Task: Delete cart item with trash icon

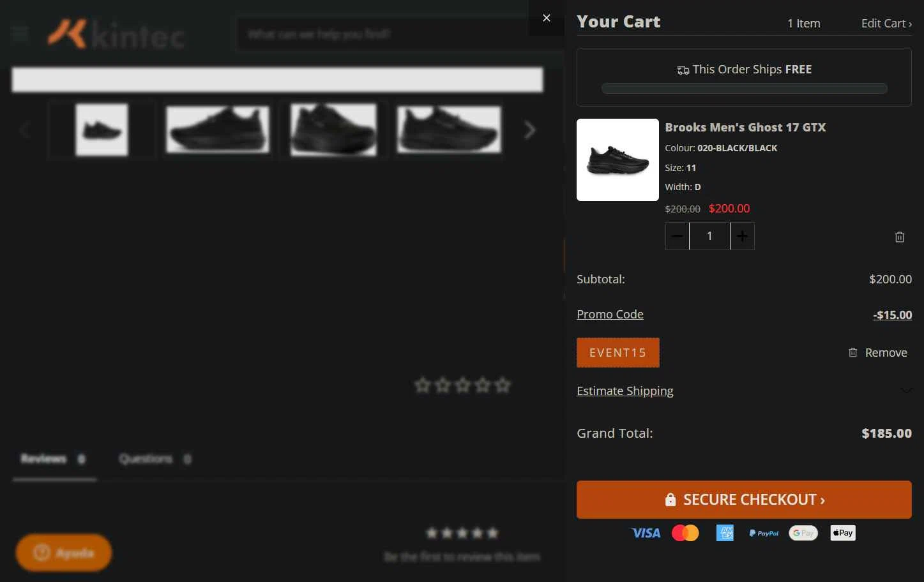Action: (900, 237)
